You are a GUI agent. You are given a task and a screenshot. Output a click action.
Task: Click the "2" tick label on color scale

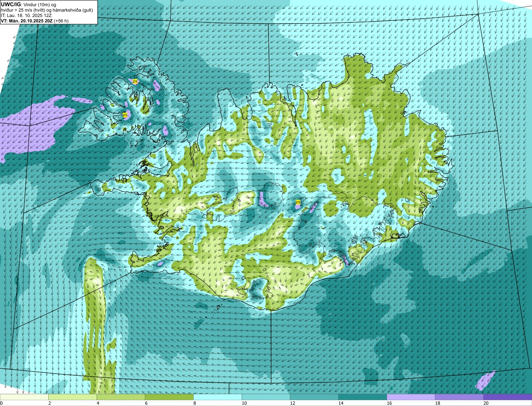pyautogui.click(x=49, y=403)
